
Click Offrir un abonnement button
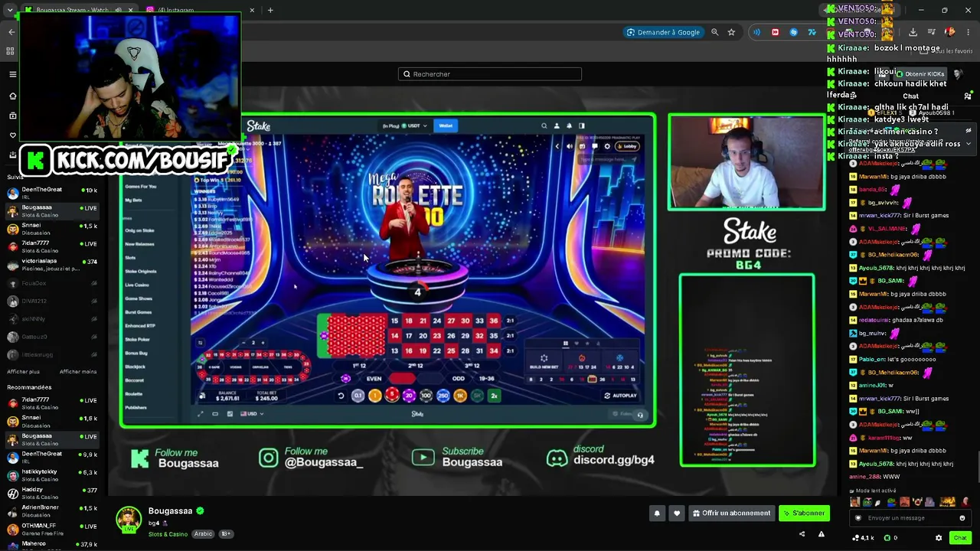(731, 514)
